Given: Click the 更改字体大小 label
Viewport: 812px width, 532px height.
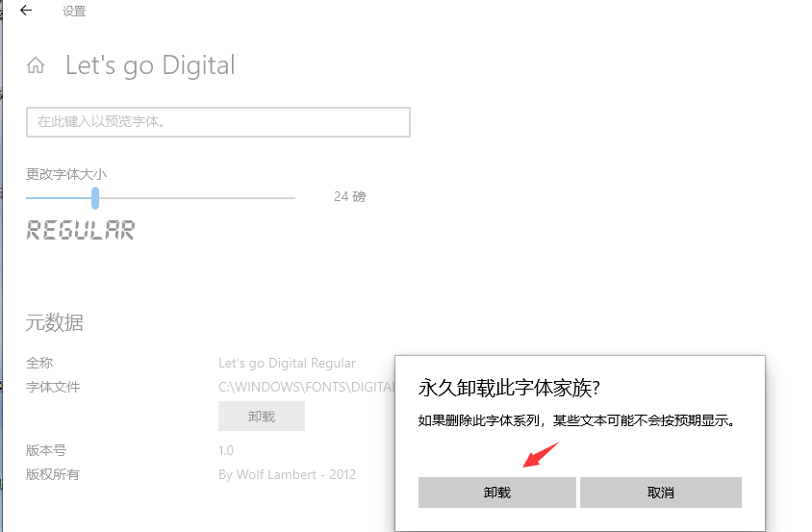Looking at the screenshot, I should (x=66, y=174).
